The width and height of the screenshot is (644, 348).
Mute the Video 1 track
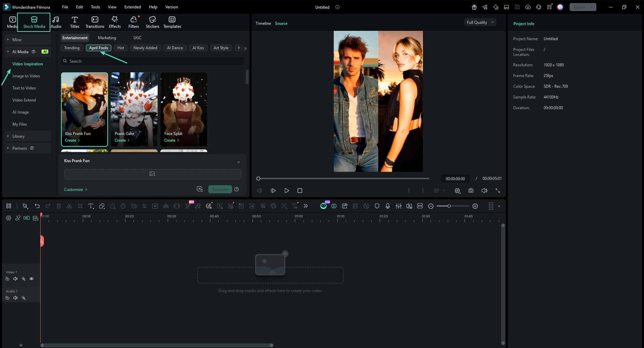(x=15, y=279)
